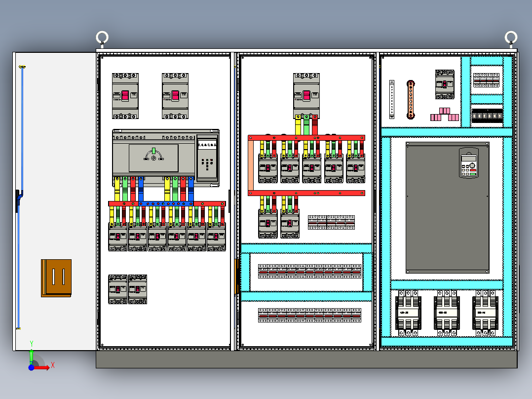The image size is (532, 399).
Task: Select the second top breaker in the left panel
Action: (x=175, y=96)
